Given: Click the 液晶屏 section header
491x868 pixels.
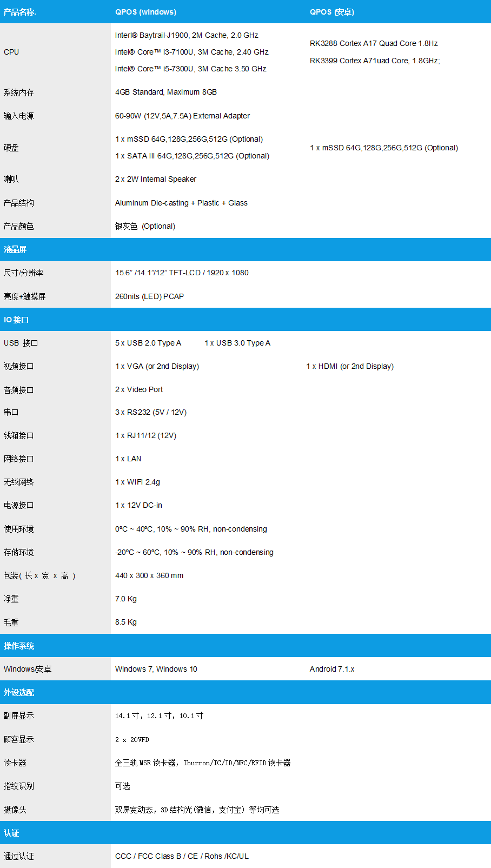Looking at the screenshot, I should click(x=15, y=249).
